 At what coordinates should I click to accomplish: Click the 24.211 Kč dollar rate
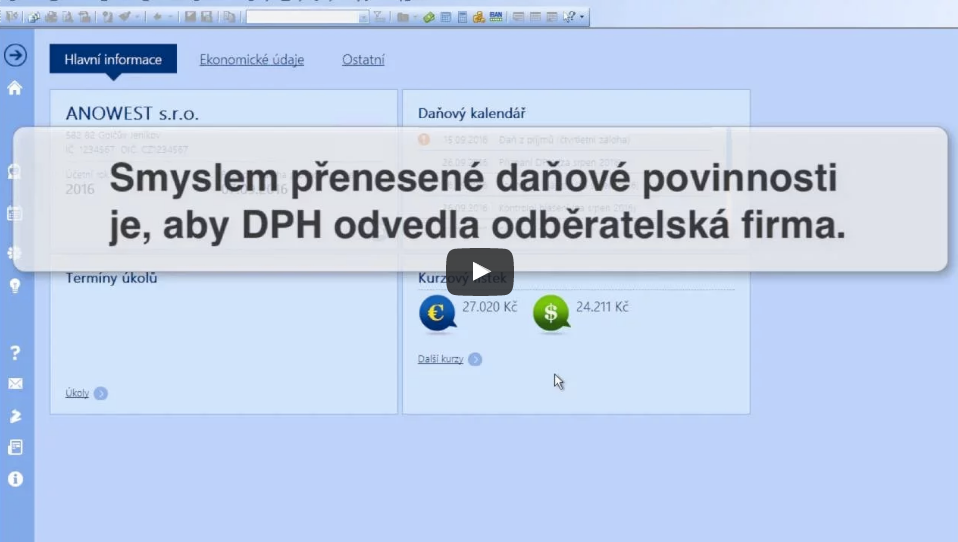(x=602, y=307)
